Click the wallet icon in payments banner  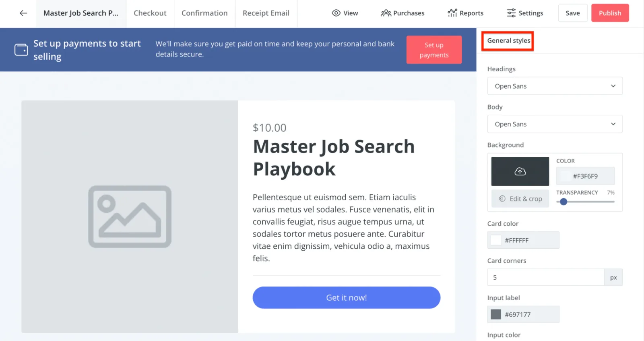[21, 50]
